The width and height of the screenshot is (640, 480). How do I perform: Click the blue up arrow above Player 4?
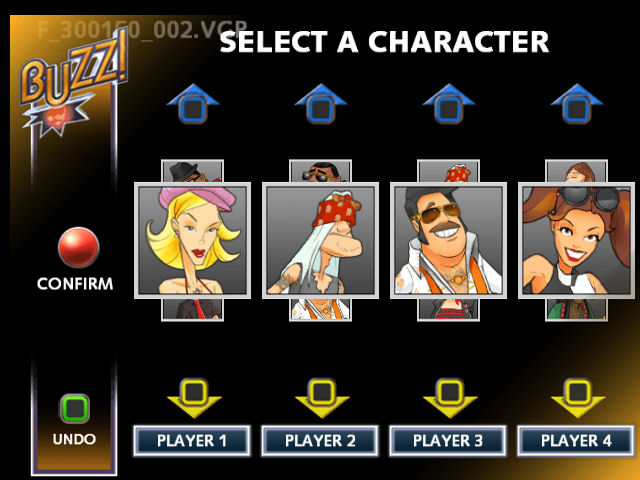pos(577,104)
